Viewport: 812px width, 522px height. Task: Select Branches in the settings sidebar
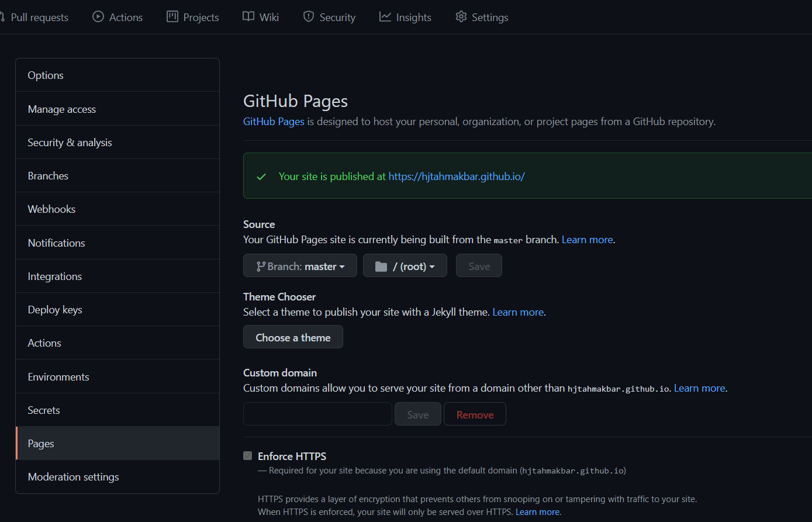pyautogui.click(x=48, y=176)
